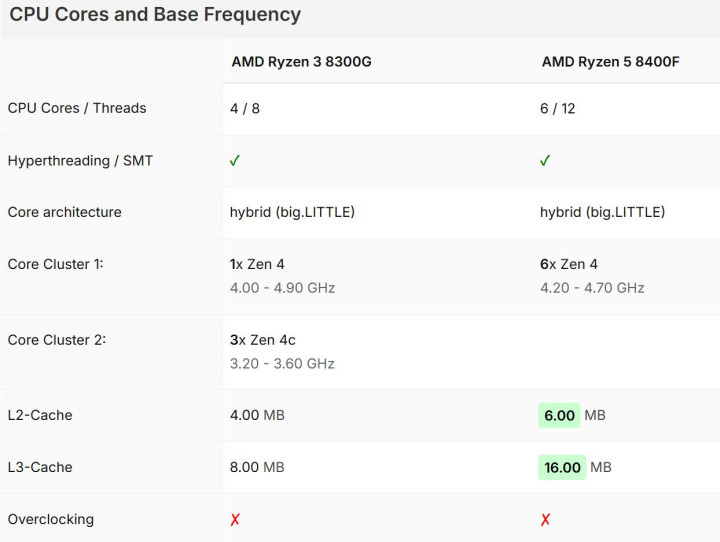This screenshot has height=542, width=720.
Task: Click the red X for Ryzen 3 8300G overclocking
Action: tap(235, 519)
